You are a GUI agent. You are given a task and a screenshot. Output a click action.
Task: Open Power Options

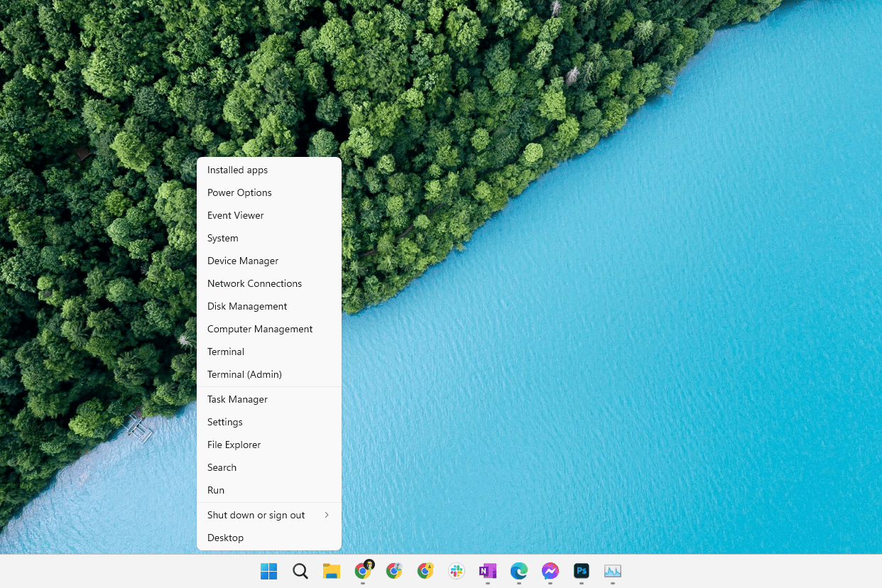click(x=269, y=192)
